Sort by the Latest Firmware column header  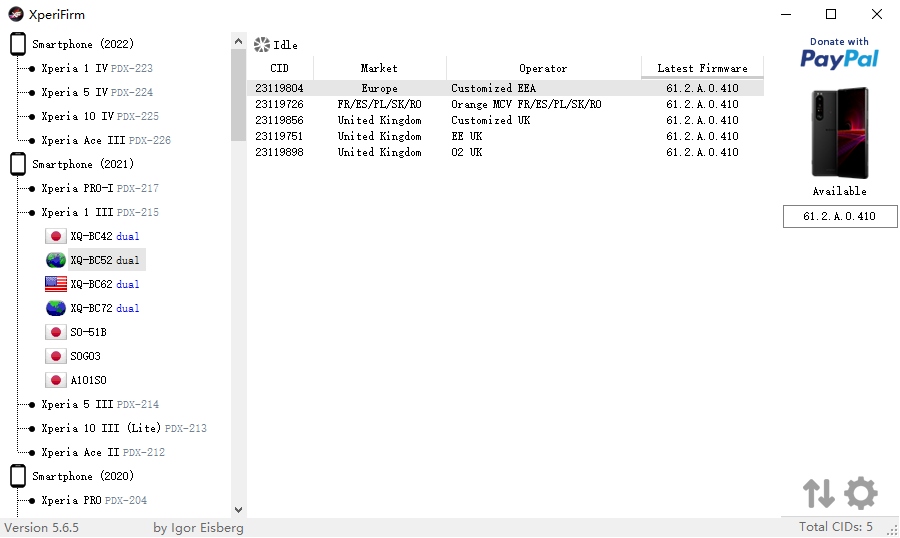(x=702, y=68)
